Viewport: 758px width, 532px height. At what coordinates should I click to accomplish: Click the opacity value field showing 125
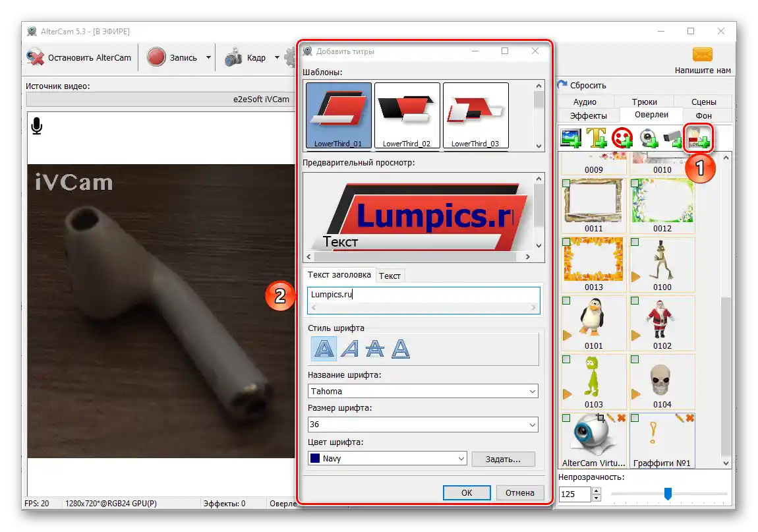tap(574, 494)
